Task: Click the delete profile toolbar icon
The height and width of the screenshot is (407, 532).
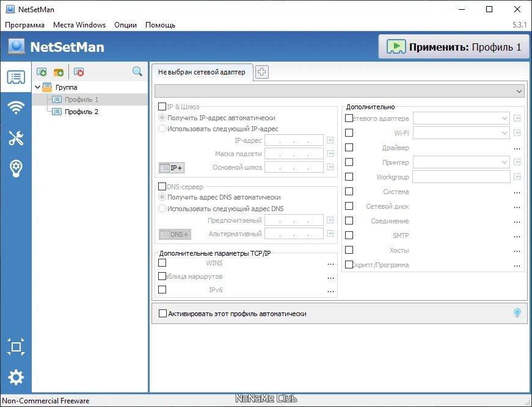Action: pos(79,72)
